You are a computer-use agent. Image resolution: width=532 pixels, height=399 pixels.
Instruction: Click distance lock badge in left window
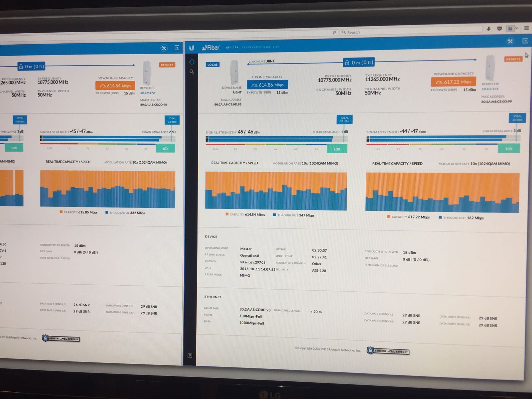pyautogui.click(x=31, y=66)
